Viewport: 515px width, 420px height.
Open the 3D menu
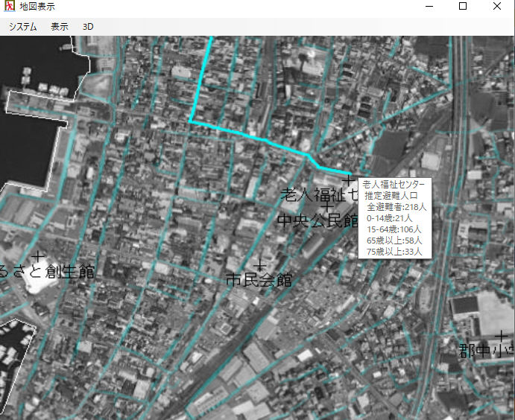pos(88,26)
